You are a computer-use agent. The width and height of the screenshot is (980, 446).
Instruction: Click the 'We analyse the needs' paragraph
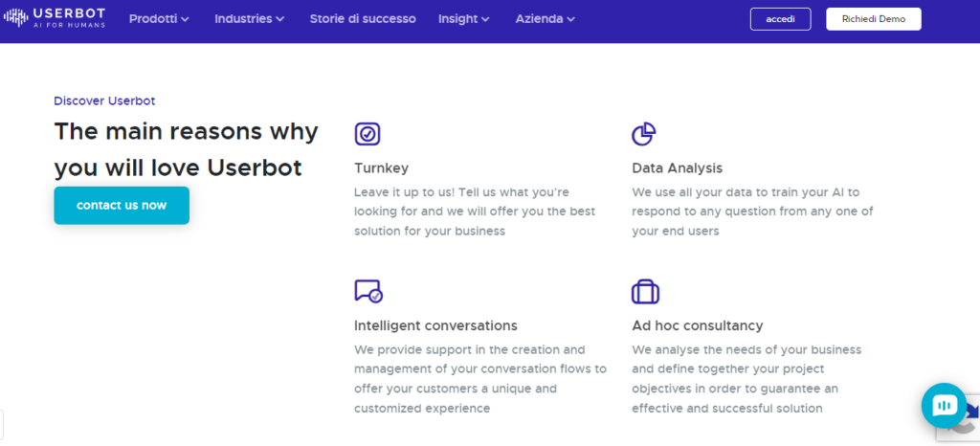click(x=746, y=379)
